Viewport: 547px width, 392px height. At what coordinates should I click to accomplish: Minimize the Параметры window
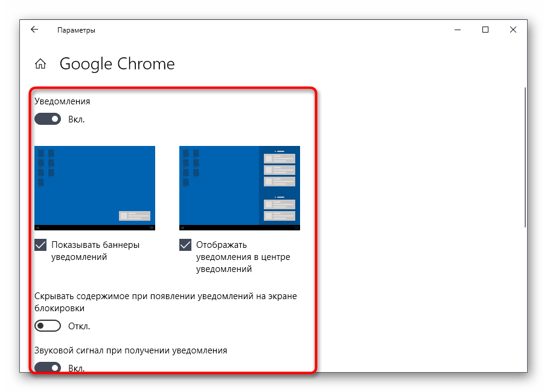tap(458, 30)
